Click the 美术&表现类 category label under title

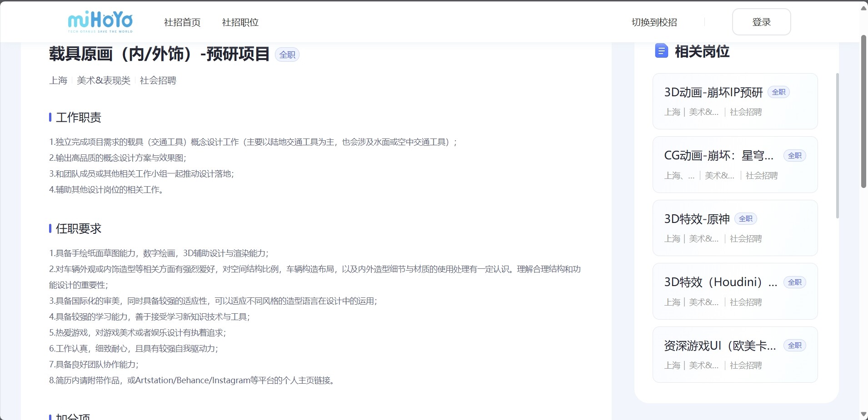click(x=104, y=80)
